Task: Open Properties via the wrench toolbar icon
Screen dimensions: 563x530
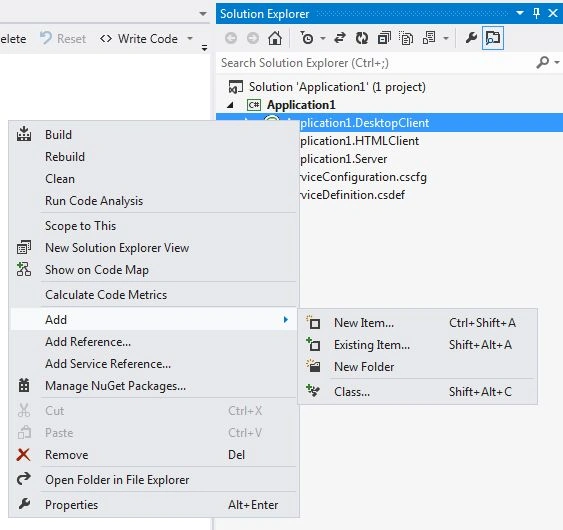Action: click(471, 38)
